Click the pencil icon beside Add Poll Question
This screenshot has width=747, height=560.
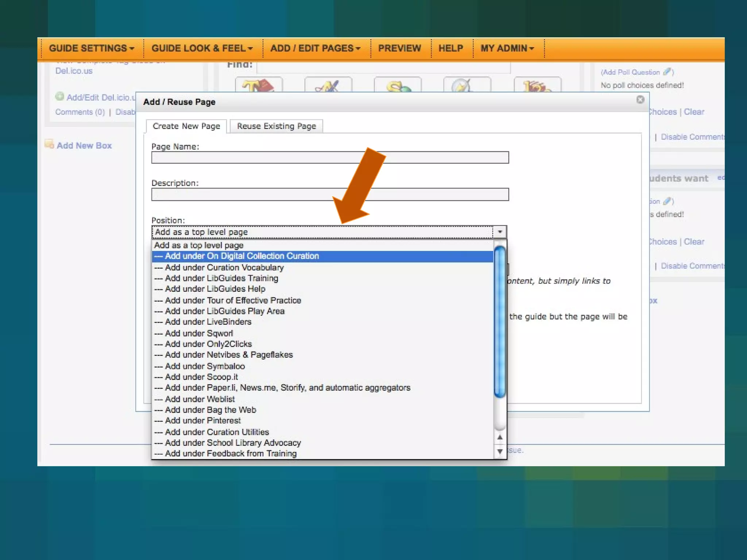(667, 72)
